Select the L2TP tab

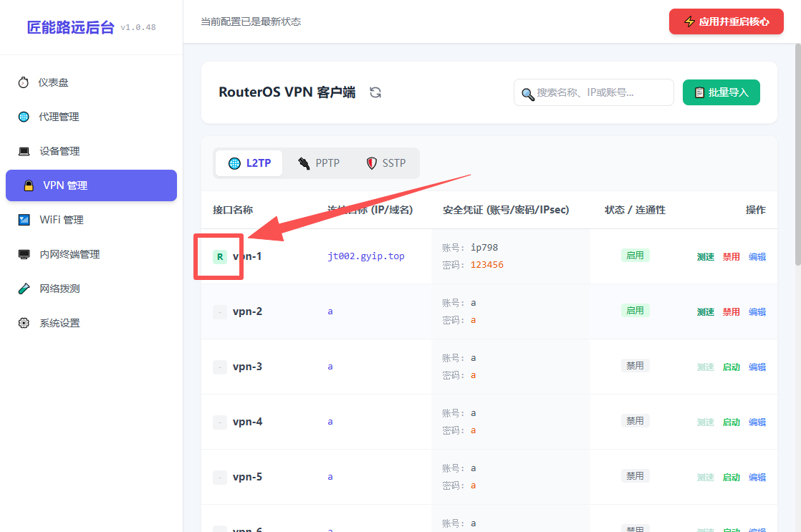(249, 163)
